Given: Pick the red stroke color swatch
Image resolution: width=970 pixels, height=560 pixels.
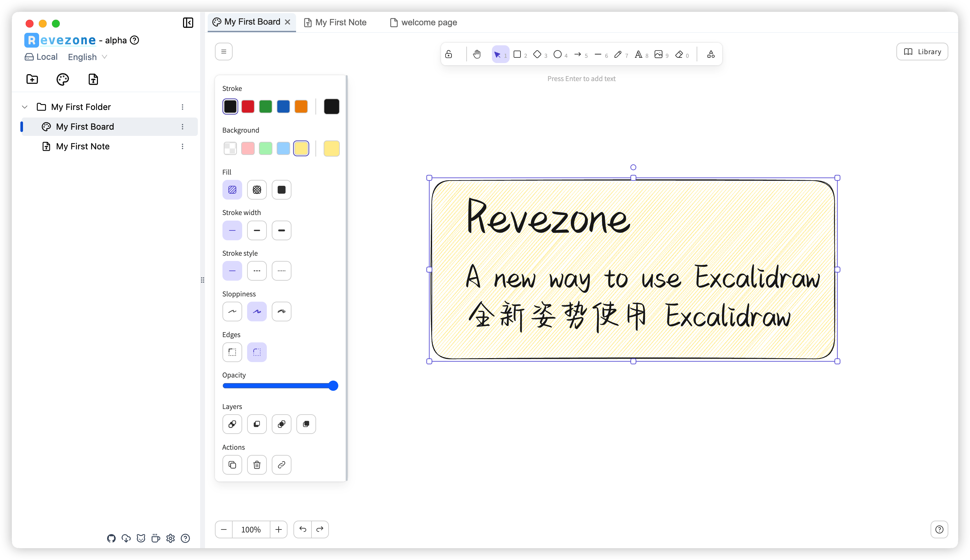Looking at the screenshot, I should pyautogui.click(x=248, y=107).
